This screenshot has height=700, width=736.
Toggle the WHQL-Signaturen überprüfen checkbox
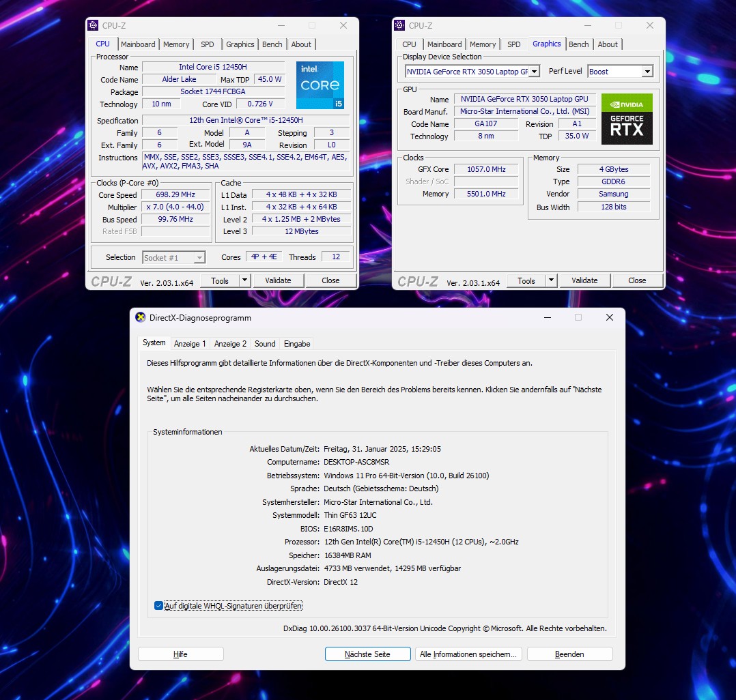pos(159,606)
